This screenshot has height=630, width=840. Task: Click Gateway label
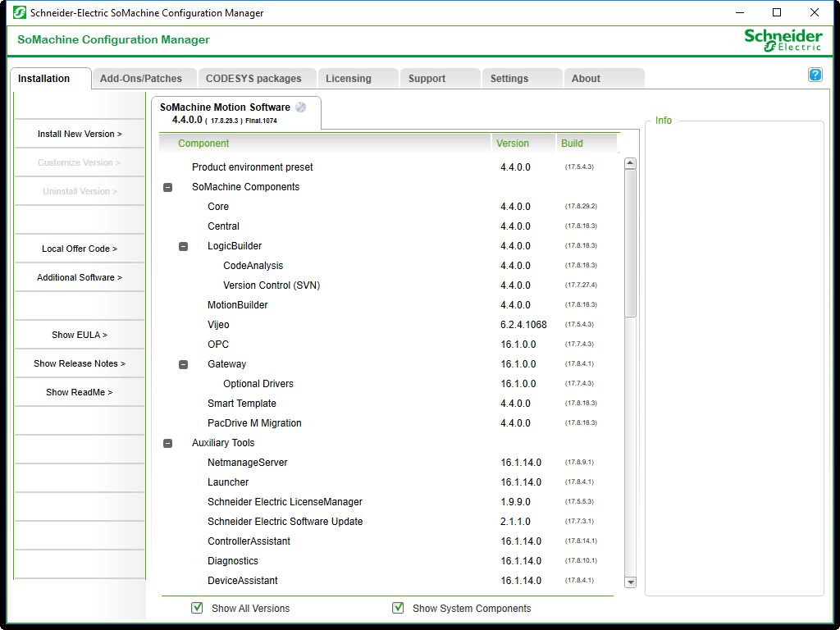[x=227, y=364]
